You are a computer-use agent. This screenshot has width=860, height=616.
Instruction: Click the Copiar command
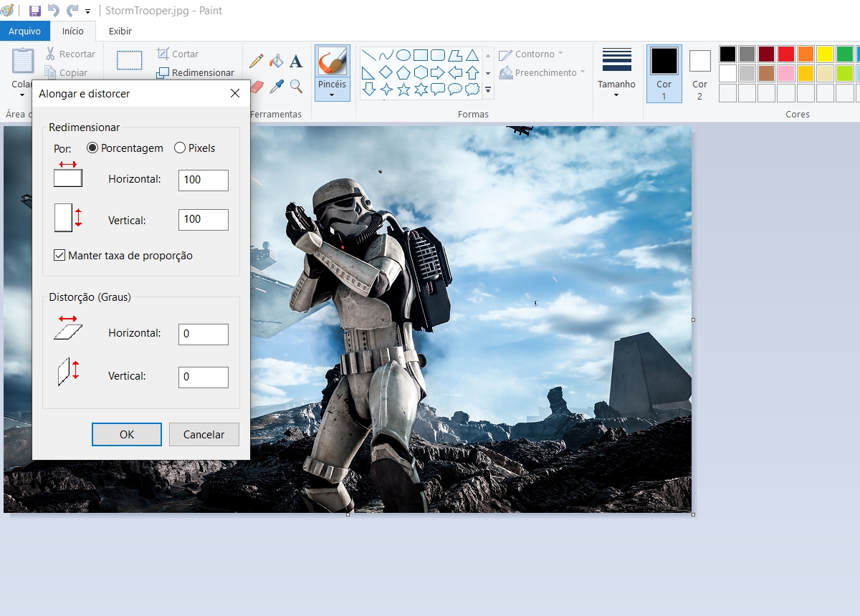65,72
